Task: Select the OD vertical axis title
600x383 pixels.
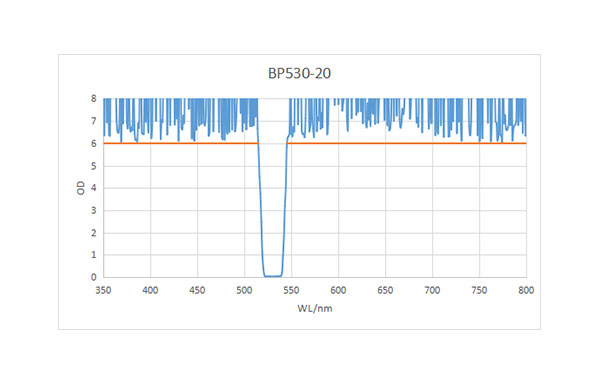Action: coord(81,188)
